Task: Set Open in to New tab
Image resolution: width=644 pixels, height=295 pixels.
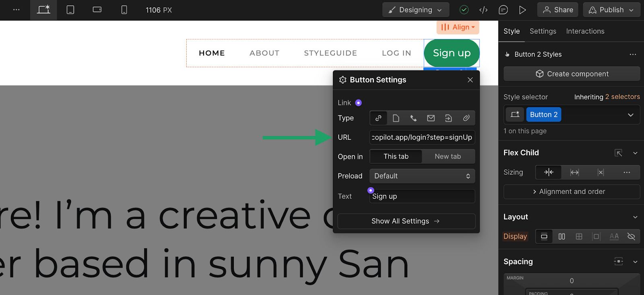Action: tap(448, 157)
